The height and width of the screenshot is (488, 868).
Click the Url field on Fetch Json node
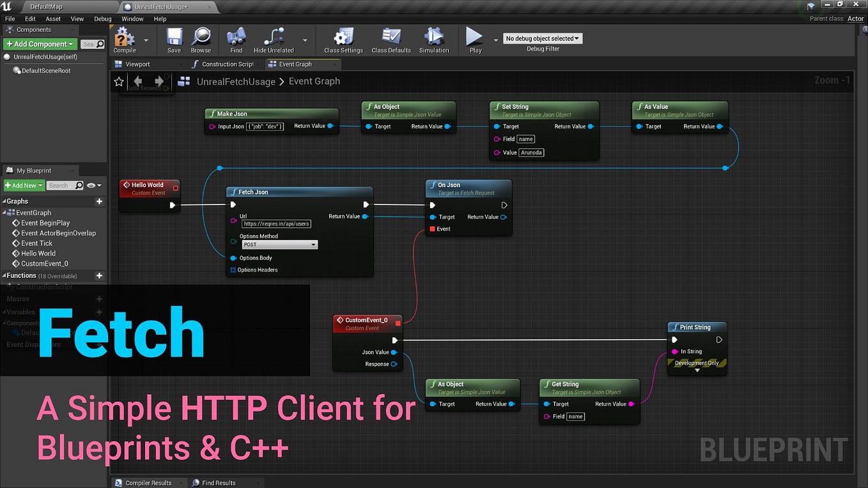click(276, 224)
